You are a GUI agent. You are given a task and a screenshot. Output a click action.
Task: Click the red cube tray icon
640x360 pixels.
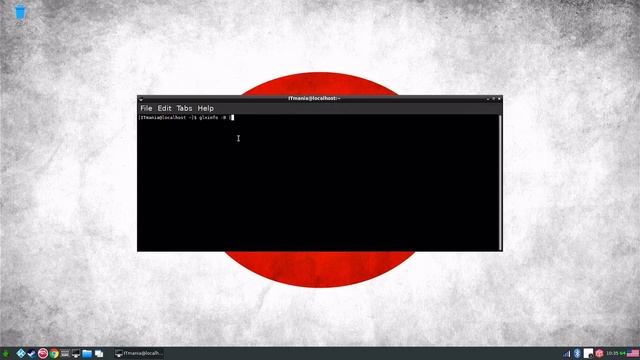tap(599, 353)
